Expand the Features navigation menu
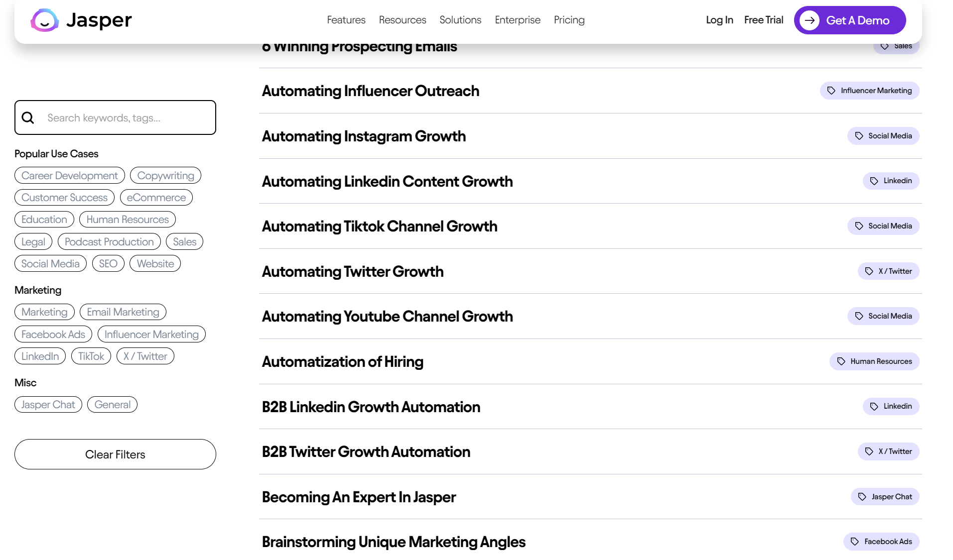This screenshot has height=560, width=953. [346, 20]
